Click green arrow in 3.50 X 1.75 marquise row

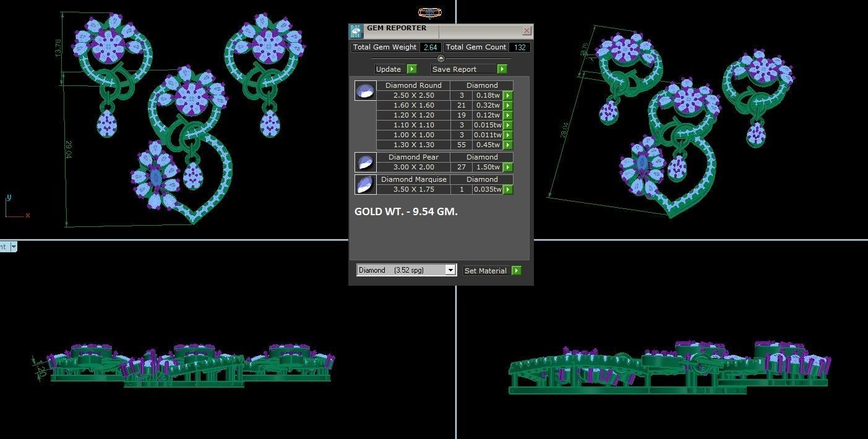[508, 190]
